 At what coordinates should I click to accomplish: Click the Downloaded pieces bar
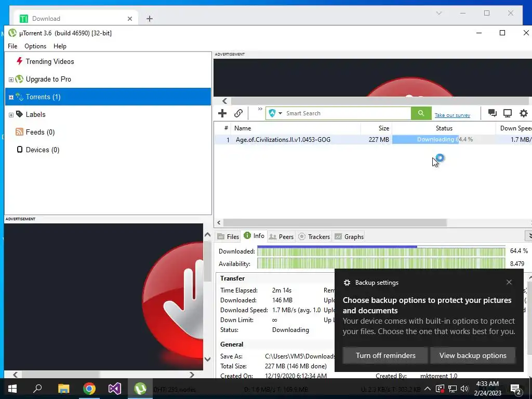(x=381, y=251)
